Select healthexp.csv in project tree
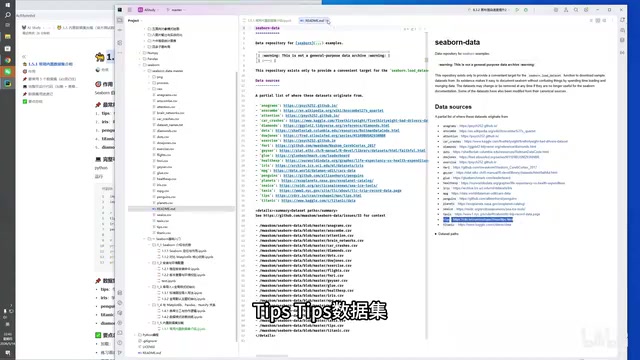The width and height of the screenshot is (640, 360). [x=167, y=179]
